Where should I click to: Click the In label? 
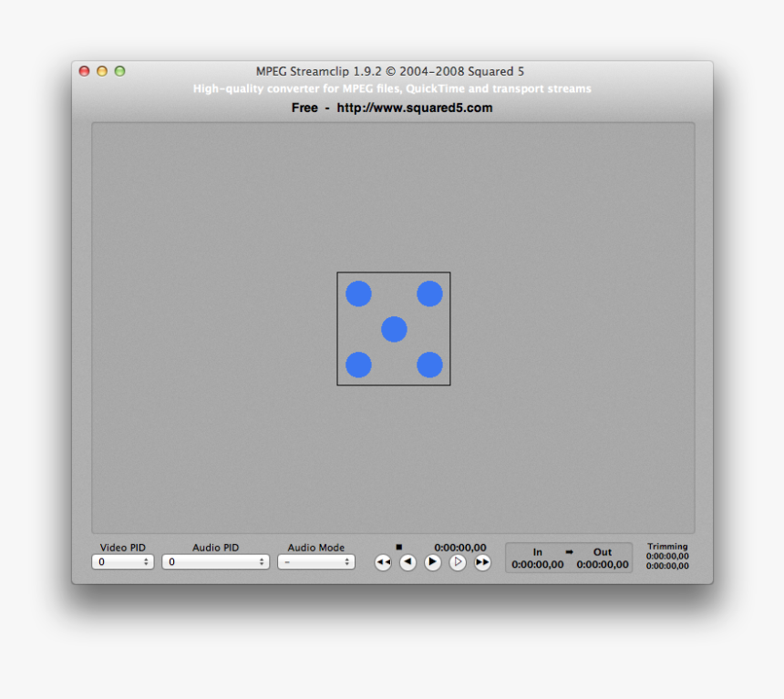click(x=538, y=552)
